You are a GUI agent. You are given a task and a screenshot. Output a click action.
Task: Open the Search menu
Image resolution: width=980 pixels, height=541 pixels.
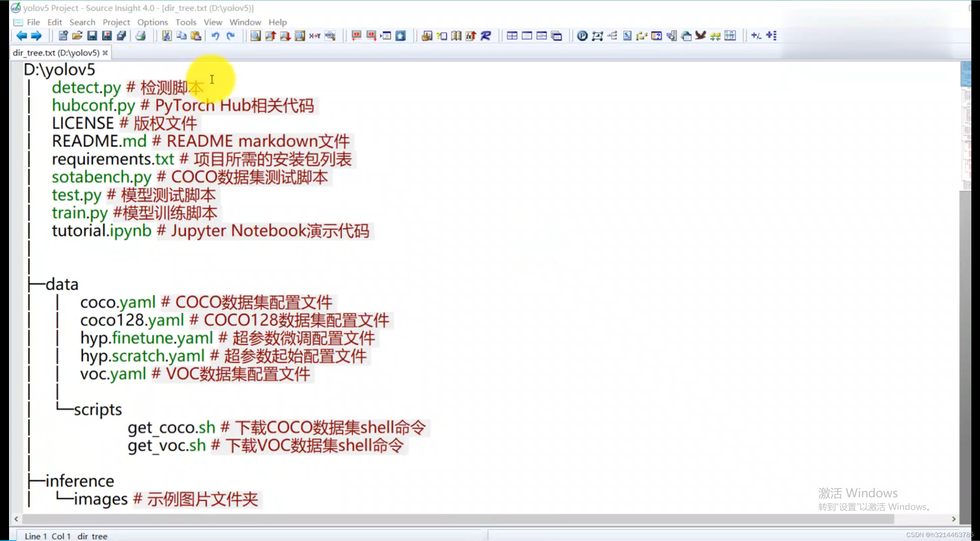coord(82,22)
